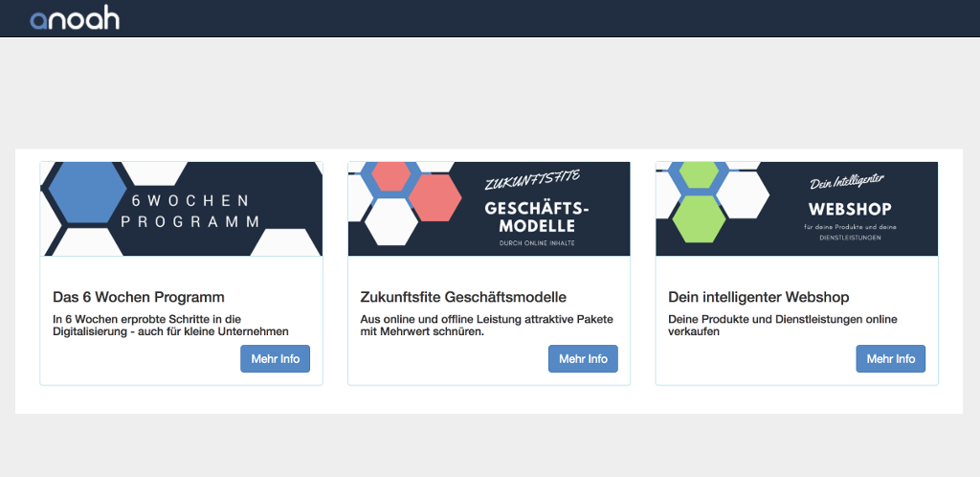
Task: Select the GESCHÄFTS-MODELLE banner heading
Action: tap(537, 216)
